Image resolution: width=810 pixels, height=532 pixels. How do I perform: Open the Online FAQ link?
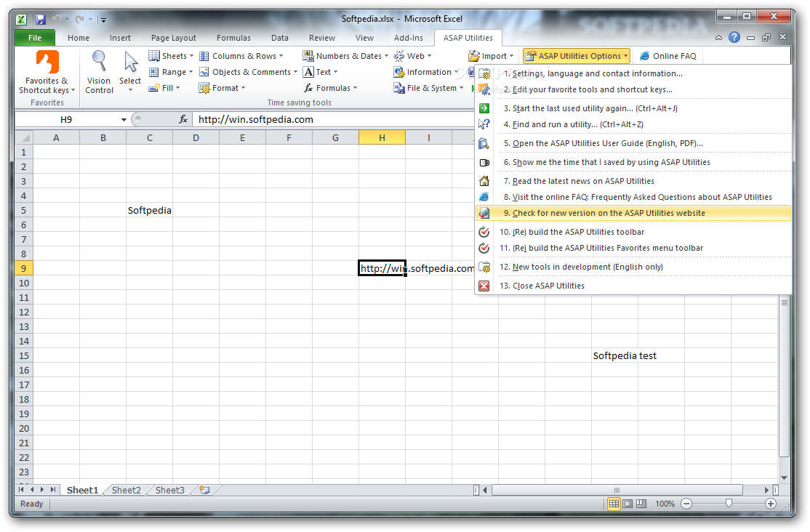point(668,56)
